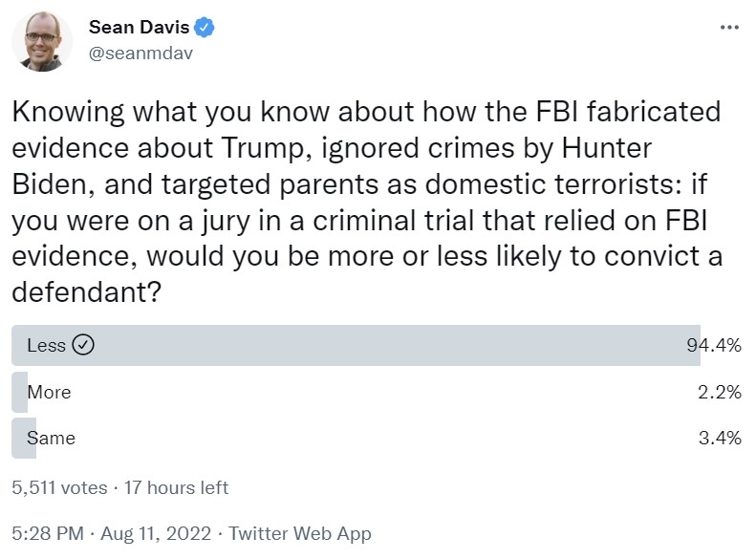Image resolution: width=756 pixels, height=559 pixels.
Task: Click the checkmark icon beside Less
Action: [83, 345]
